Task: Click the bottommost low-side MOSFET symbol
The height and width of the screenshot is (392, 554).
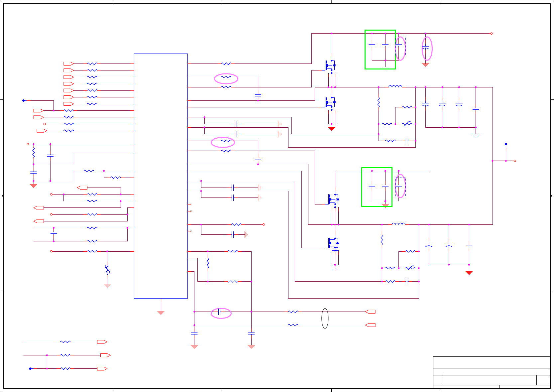Action: pyautogui.click(x=334, y=243)
